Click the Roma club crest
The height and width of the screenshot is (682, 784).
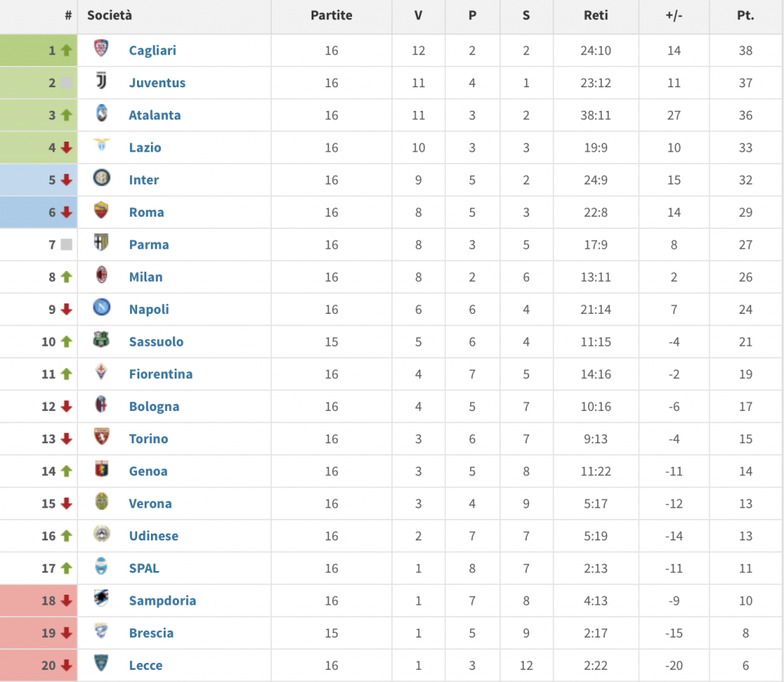(x=101, y=211)
